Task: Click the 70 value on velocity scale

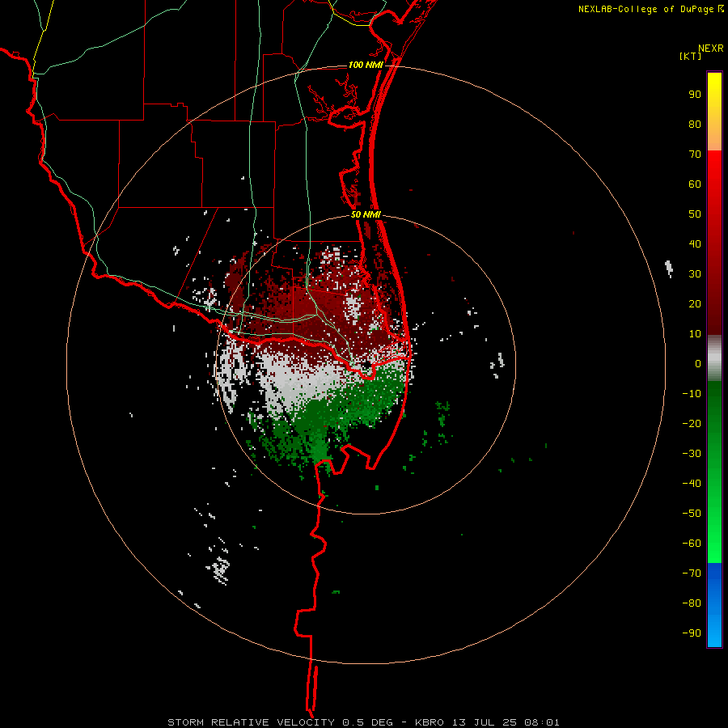Action: tap(695, 154)
